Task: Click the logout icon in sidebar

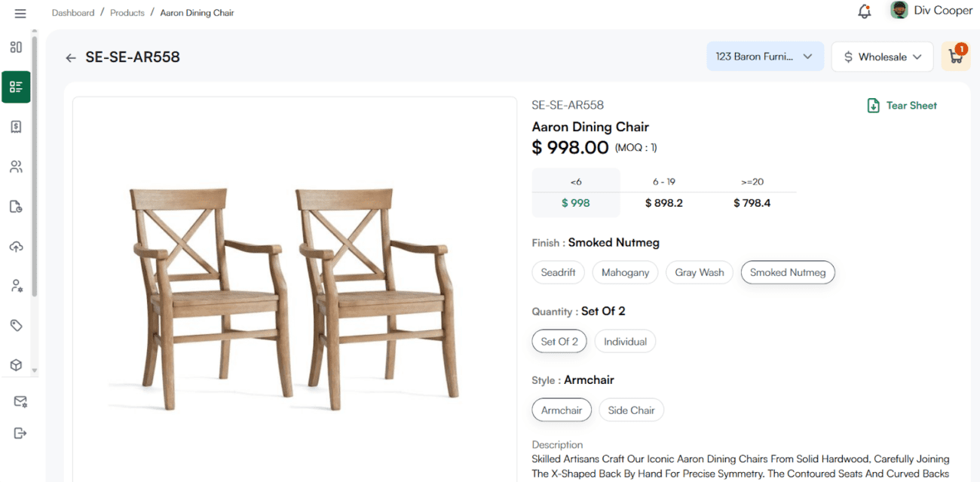Action: (20, 433)
